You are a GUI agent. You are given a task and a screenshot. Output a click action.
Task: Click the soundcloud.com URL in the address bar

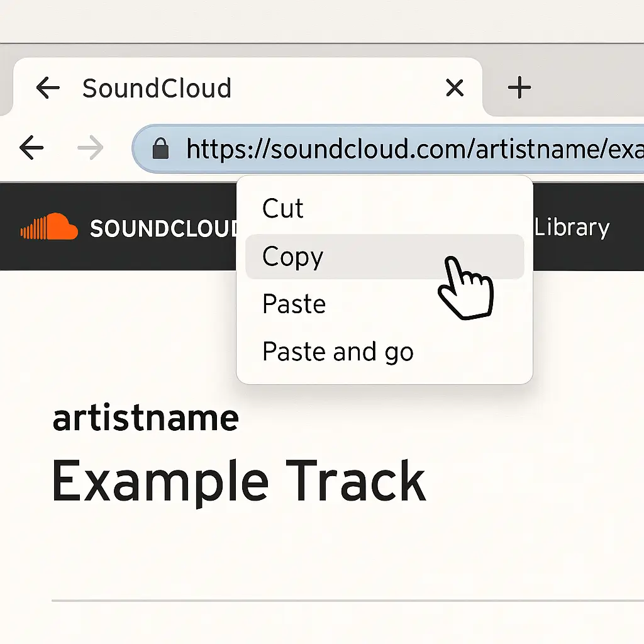415,148
